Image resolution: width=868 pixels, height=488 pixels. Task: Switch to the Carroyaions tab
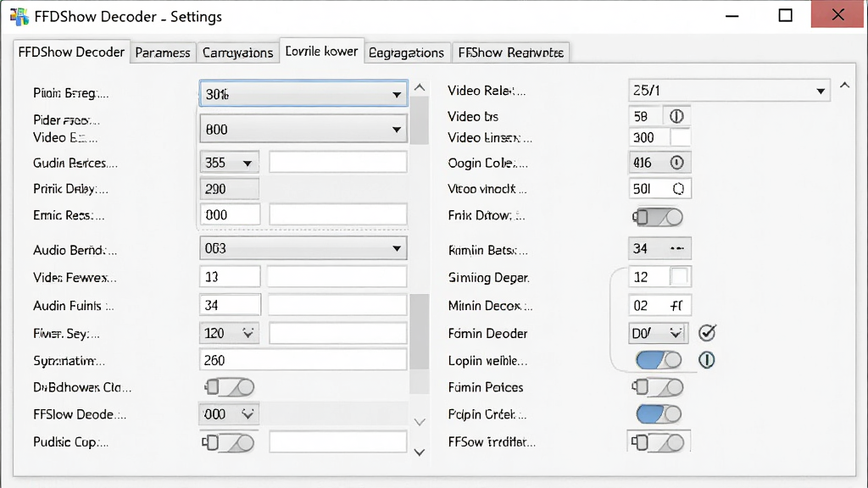[237, 53]
